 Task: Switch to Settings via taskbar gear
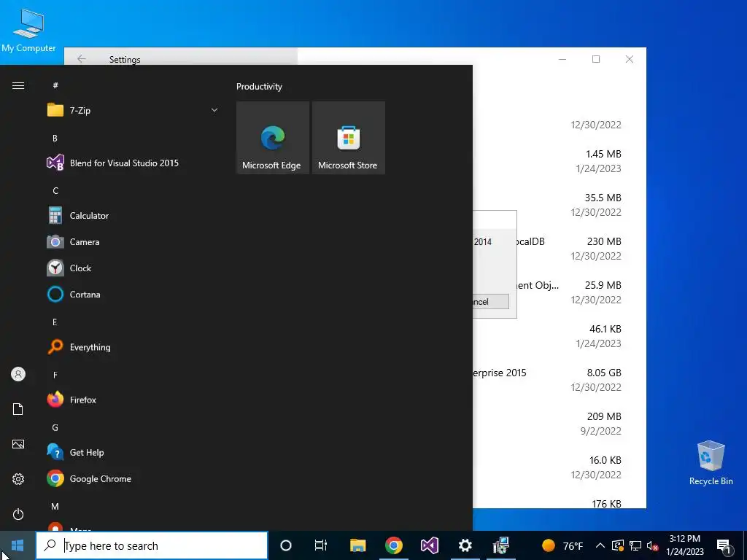465,545
